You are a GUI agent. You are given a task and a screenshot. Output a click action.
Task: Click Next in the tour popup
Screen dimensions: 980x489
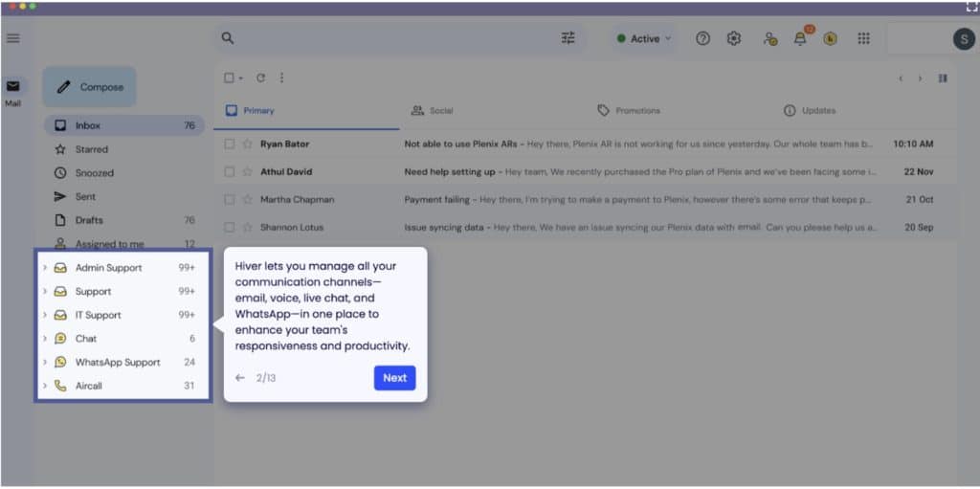[394, 378]
